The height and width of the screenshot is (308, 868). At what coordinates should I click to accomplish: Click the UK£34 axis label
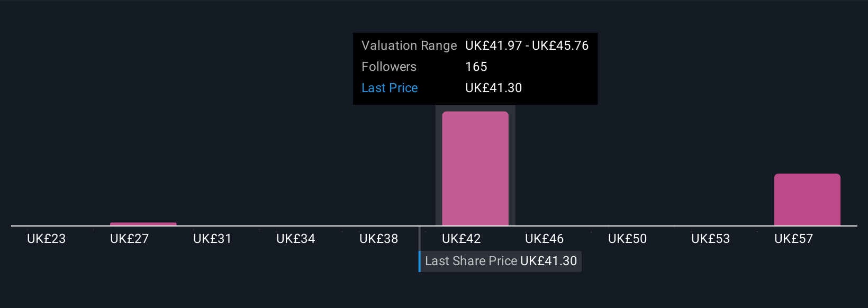(x=296, y=239)
